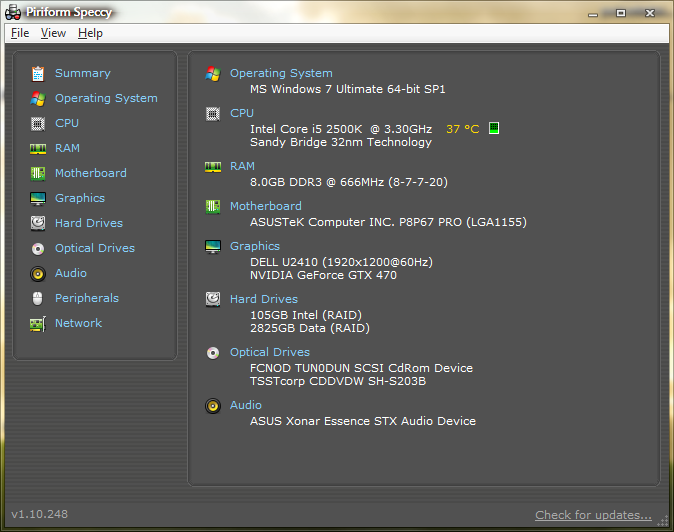Click Graphics heading in summary pane

tap(255, 246)
